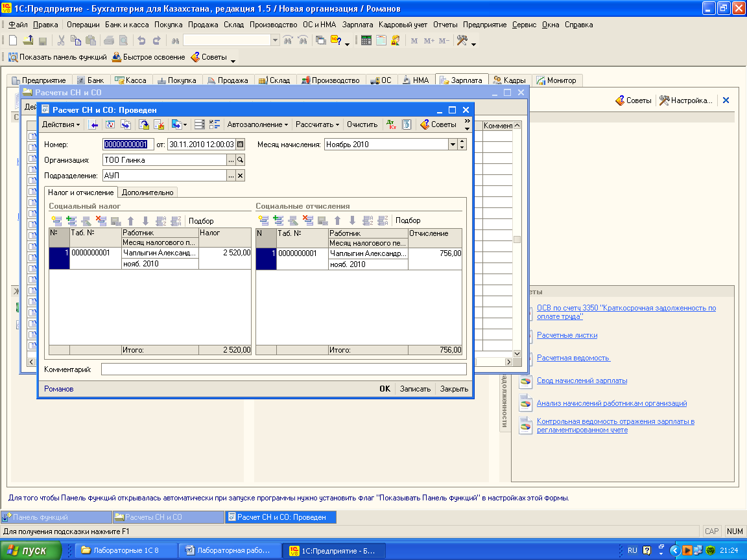
Task: Click the Dt/Kt posting results icon
Action: click(391, 124)
